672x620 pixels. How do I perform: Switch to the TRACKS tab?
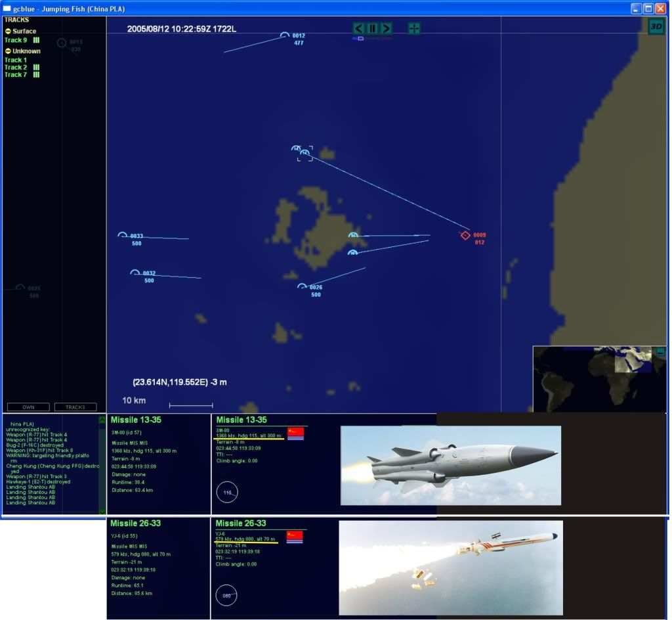75,407
